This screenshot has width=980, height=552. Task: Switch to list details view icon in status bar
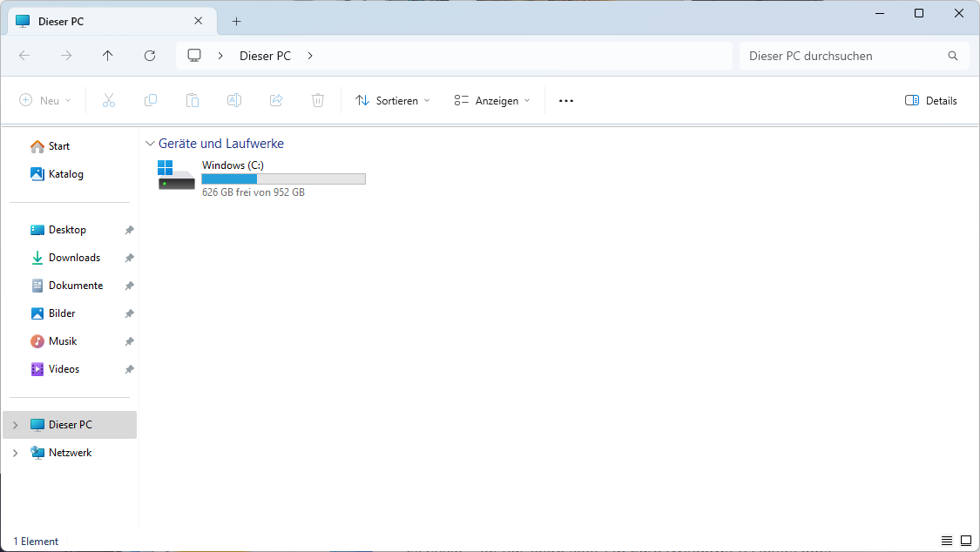point(947,541)
